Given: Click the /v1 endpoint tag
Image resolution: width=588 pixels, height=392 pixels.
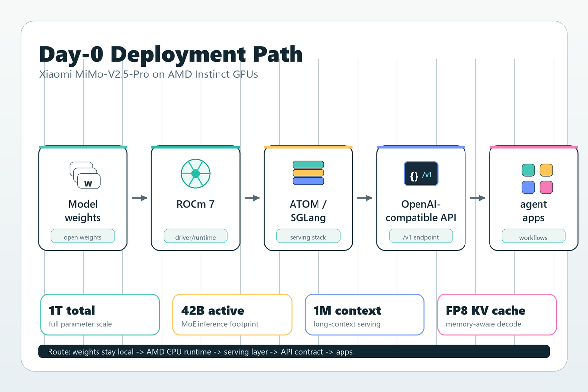Looking at the screenshot, I should [420, 237].
